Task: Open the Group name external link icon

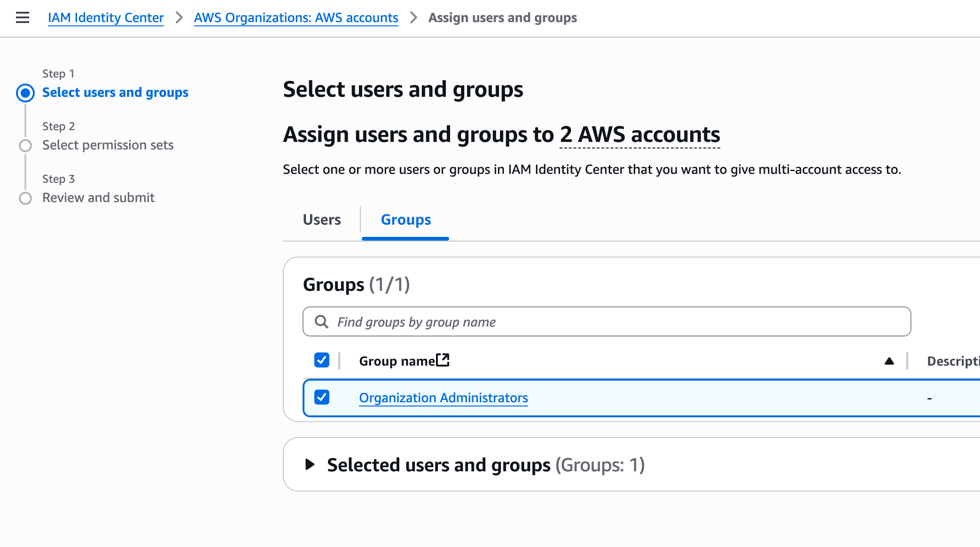Action: click(443, 360)
